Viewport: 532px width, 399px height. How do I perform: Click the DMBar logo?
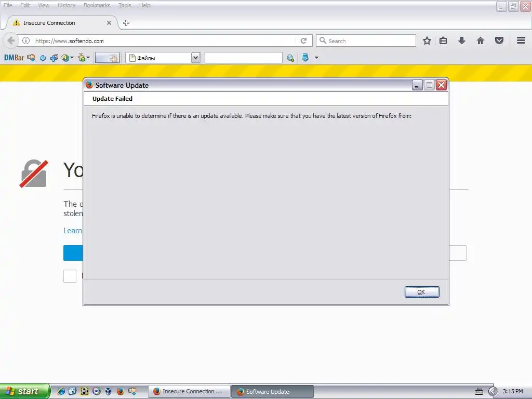[x=14, y=58]
